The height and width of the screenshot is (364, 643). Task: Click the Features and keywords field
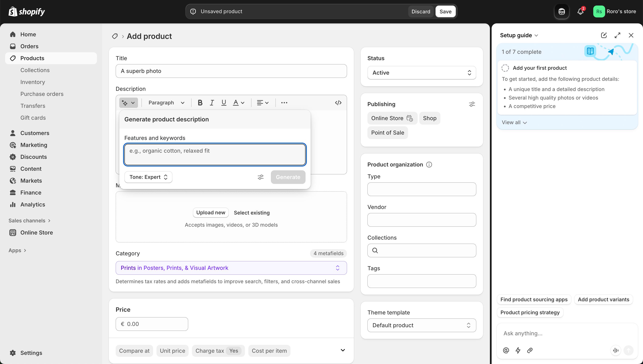point(215,155)
